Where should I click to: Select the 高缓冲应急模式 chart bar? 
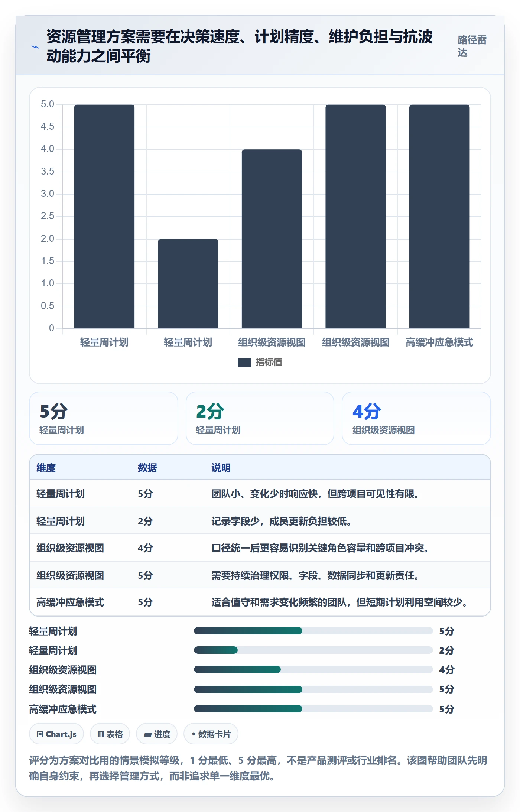439,217
